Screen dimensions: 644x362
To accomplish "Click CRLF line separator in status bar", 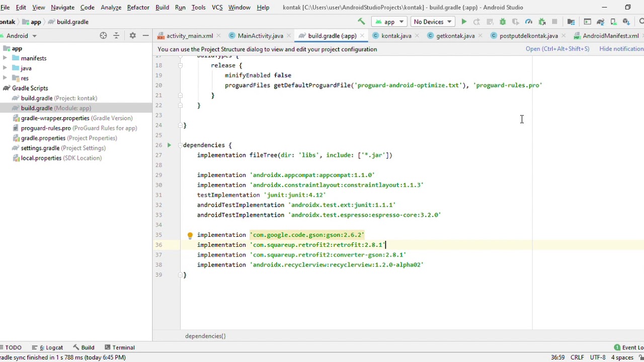I will click(x=577, y=357).
